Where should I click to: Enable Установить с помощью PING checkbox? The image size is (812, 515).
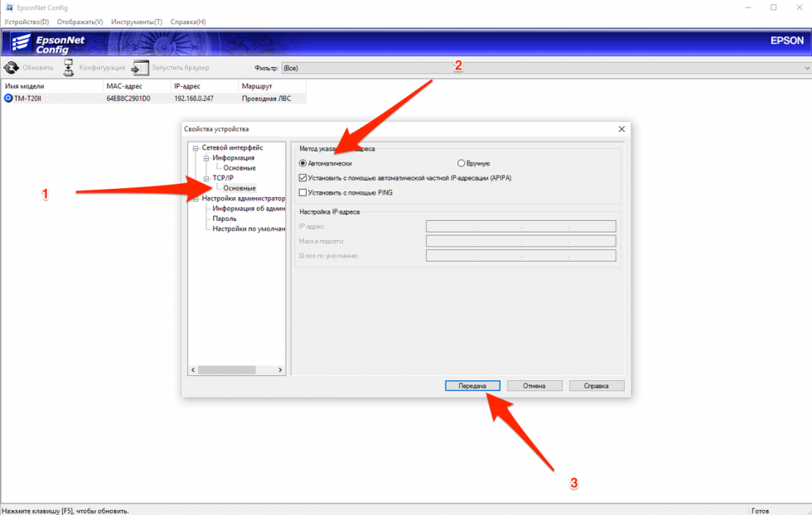click(x=303, y=193)
